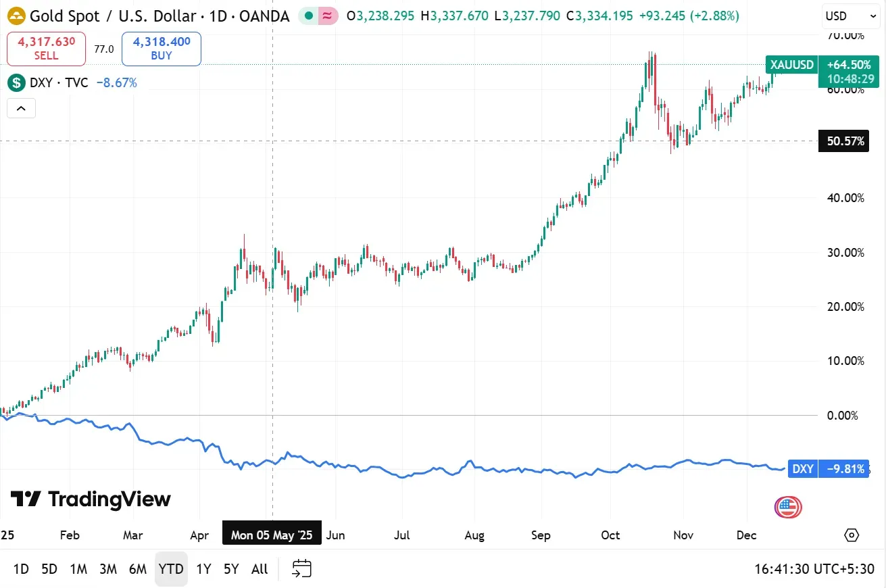The image size is (886, 588).
Task: Expand the XAUUSD price label
Action: tap(791, 65)
